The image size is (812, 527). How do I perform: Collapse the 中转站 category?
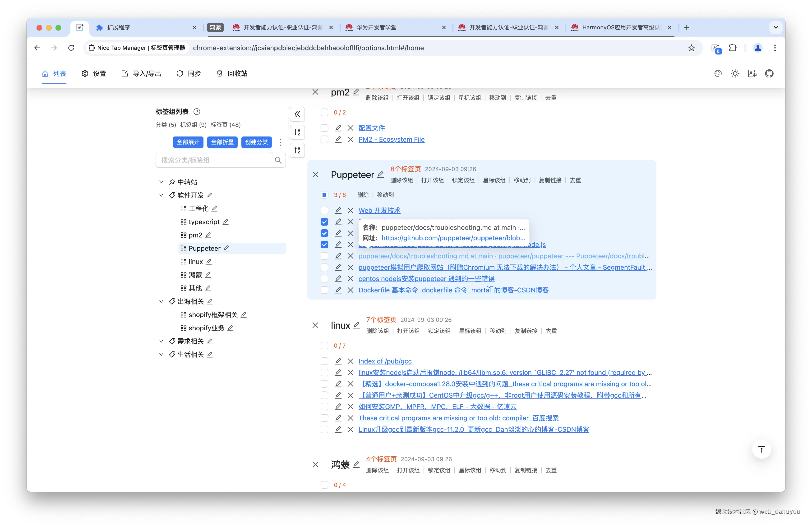pos(161,182)
